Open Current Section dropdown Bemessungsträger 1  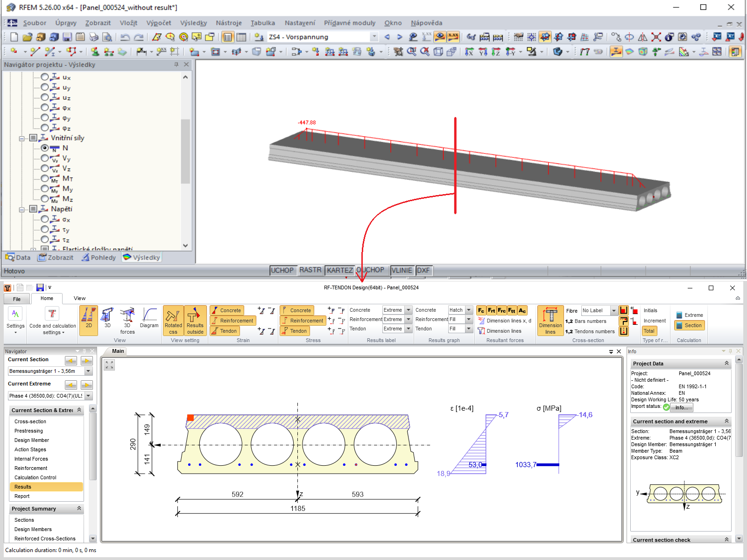(88, 371)
